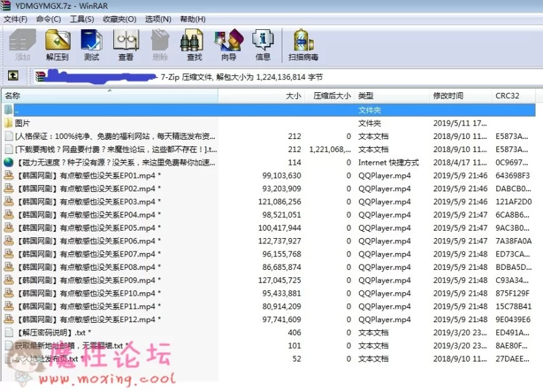This screenshot has width=543, height=392.
Task: Click the greyed Add (添加) toolbar icon
Action: pyautogui.click(x=22, y=41)
